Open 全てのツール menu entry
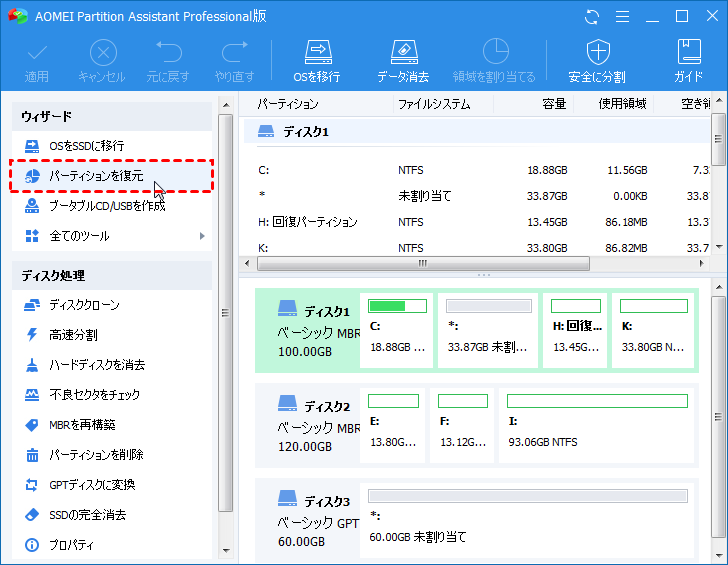This screenshot has height=565, width=728. (x=111, y=236)
